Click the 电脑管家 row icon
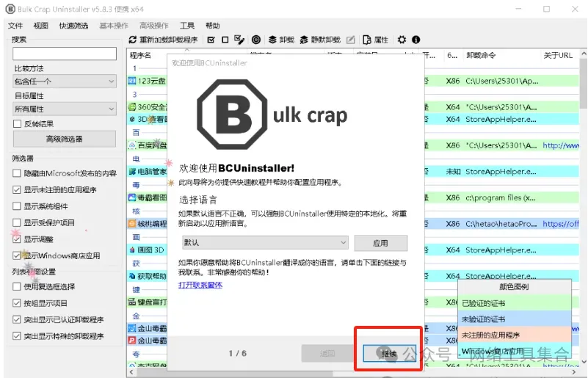This screenshot has height=378, width=588. tap(132, 171)
